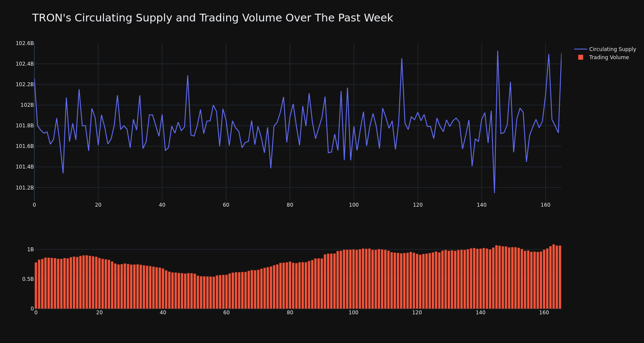
Task: Click the 20 x-axis tick of supply chart
Action: tap(98, 205)
